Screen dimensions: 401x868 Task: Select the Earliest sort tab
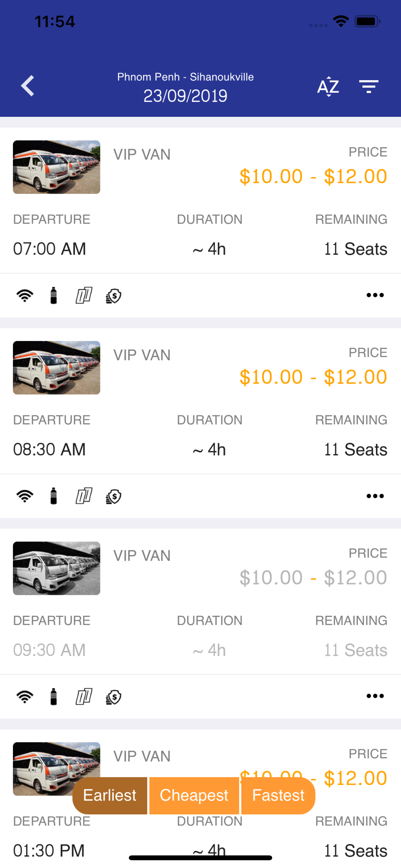click(110, 796)
